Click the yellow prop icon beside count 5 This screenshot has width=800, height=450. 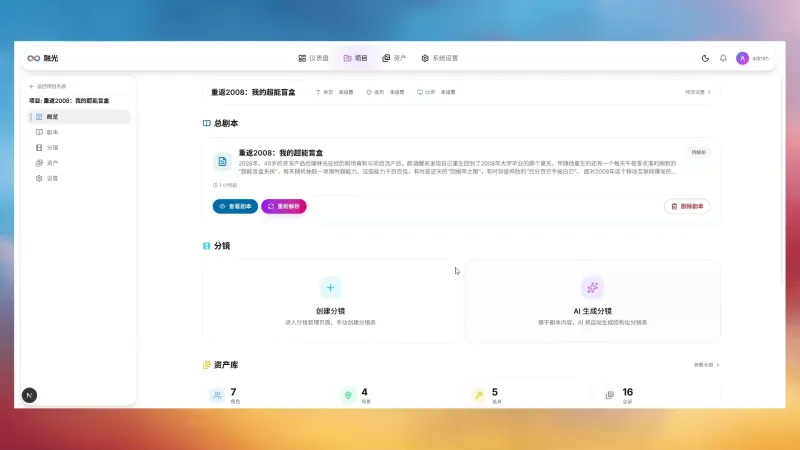[479, 395]
